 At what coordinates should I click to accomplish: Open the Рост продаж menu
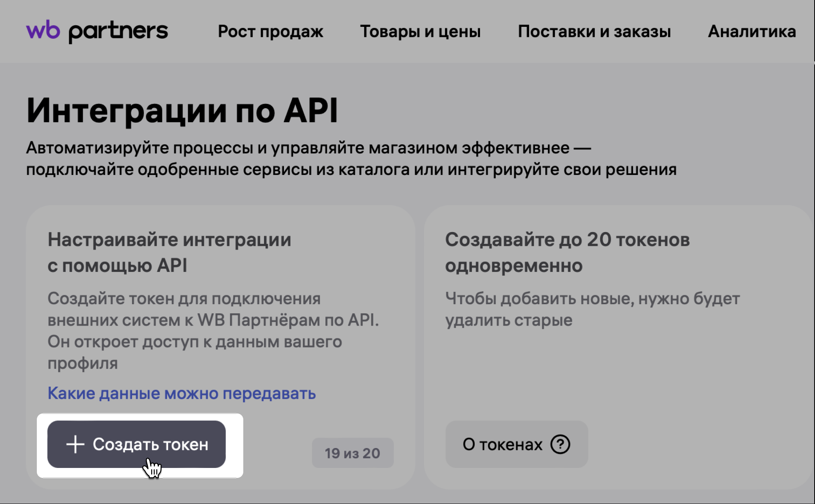[x=271, y=31]
